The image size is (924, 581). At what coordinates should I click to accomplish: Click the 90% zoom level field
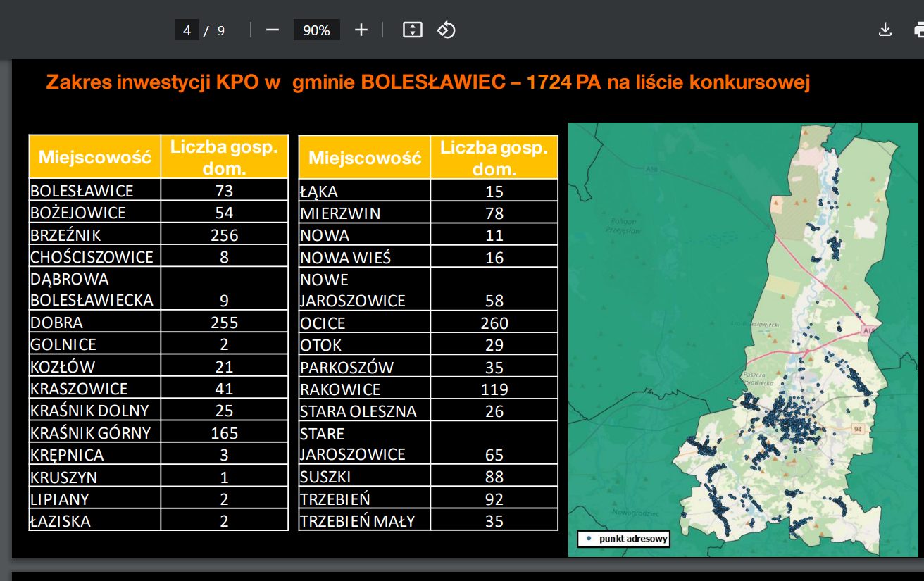tap(317, 30)
